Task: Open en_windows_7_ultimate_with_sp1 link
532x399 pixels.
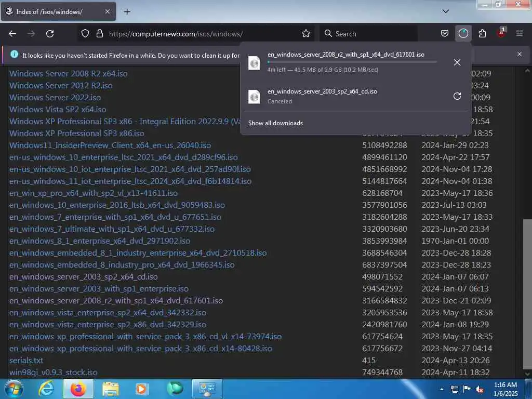Action: [x=112, y=229]
